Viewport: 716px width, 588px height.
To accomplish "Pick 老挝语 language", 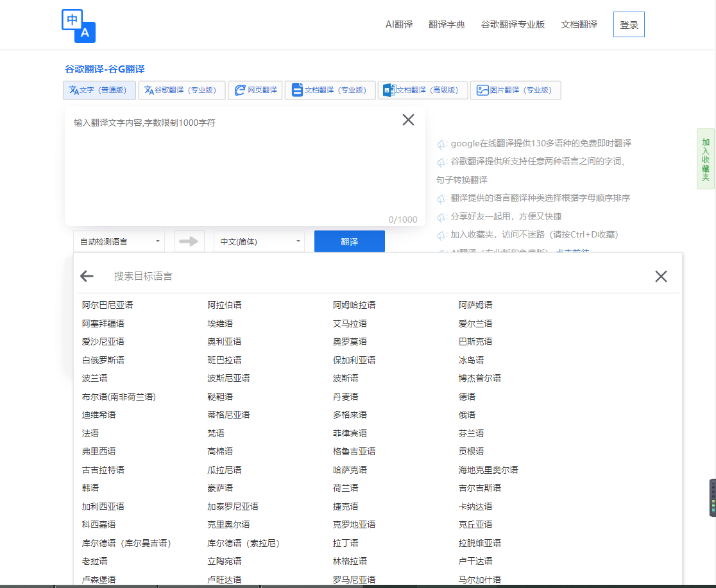I will point(94,560).
